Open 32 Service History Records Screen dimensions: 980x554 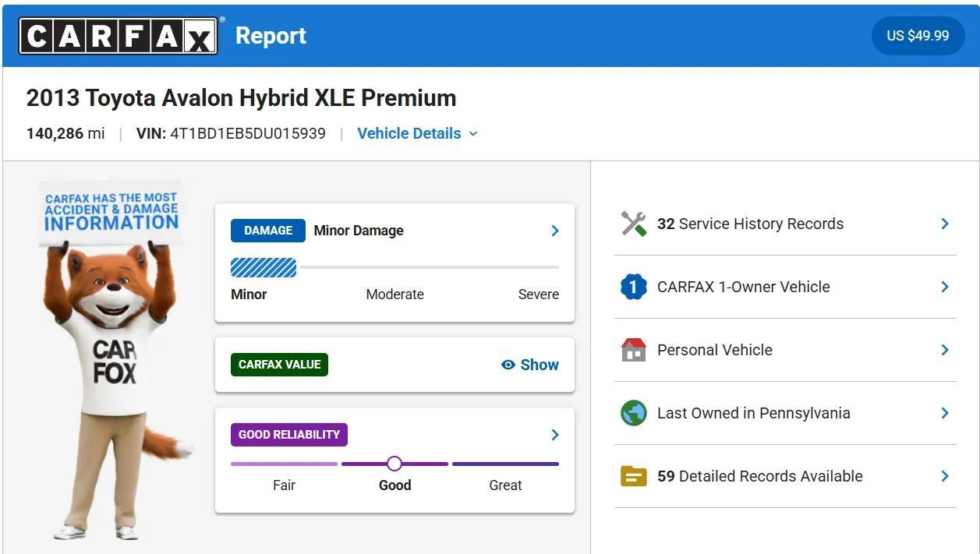[785, 224]
